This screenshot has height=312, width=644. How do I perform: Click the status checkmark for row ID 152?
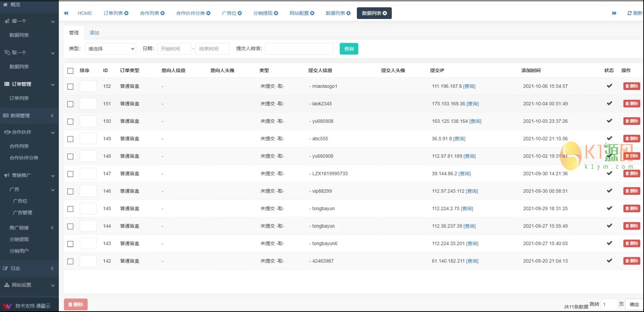pyautogui.click(x=609, y=86)
